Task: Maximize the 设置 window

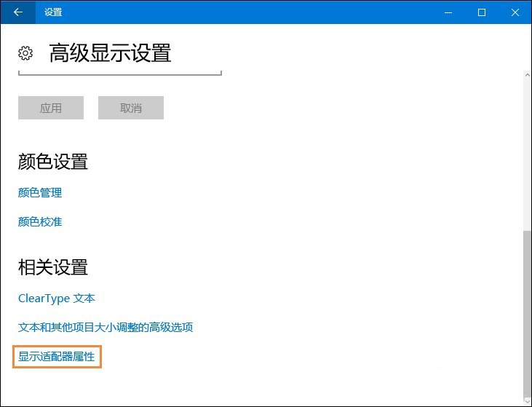Action: click(482, 12)
